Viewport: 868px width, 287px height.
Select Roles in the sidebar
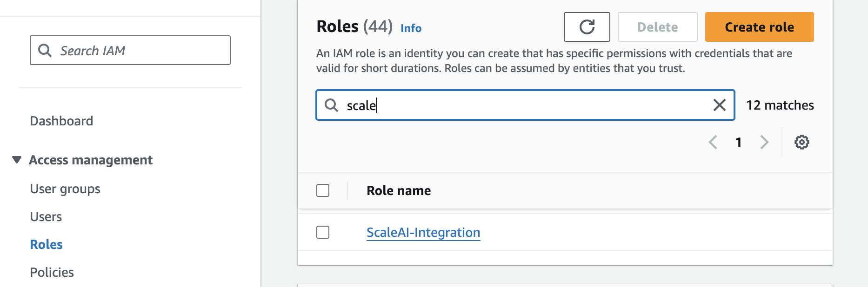click(x=46, y=244)
